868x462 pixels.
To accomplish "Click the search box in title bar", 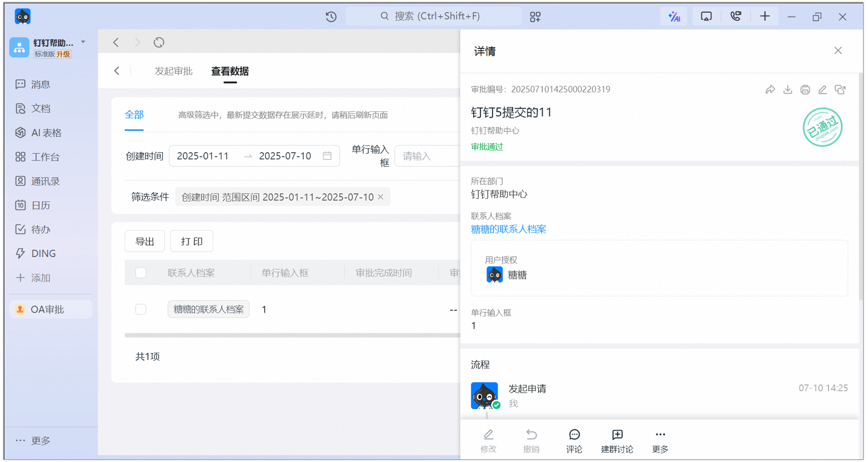I will pos(433,17).
